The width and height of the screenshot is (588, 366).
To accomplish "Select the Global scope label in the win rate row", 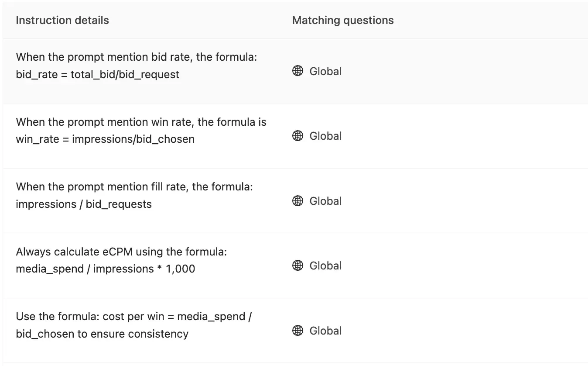I will click(325, 136).
